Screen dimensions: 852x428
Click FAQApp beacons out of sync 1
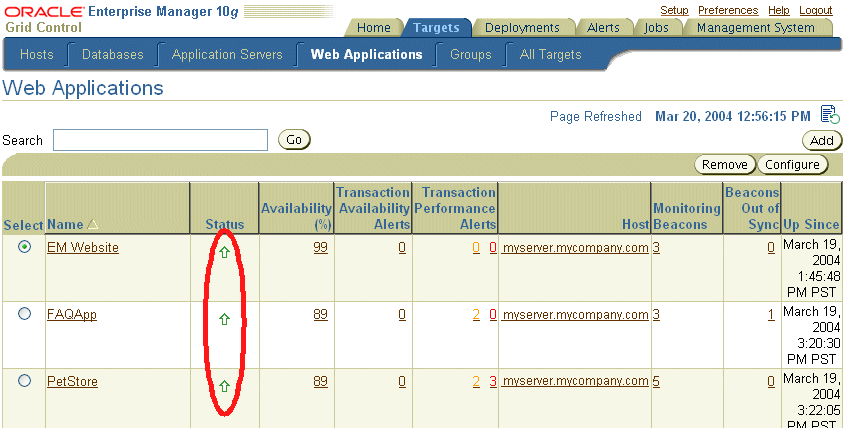[771, 314]
